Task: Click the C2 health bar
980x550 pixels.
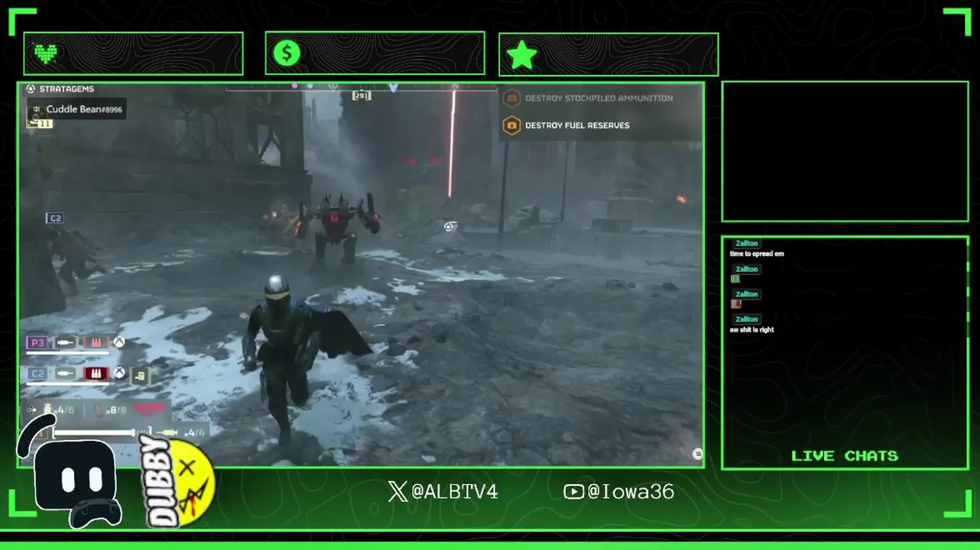Action: [68, 384]
